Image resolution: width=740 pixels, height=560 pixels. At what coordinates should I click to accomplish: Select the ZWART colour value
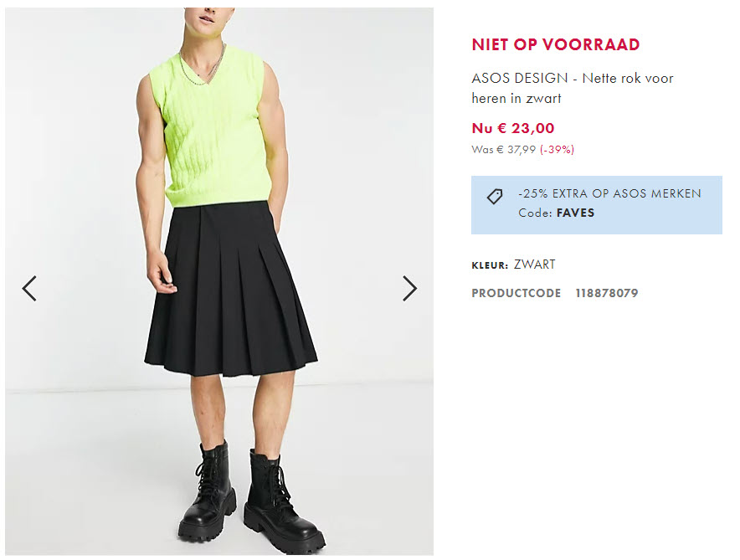pyautogui.click(x=534, y=265)
